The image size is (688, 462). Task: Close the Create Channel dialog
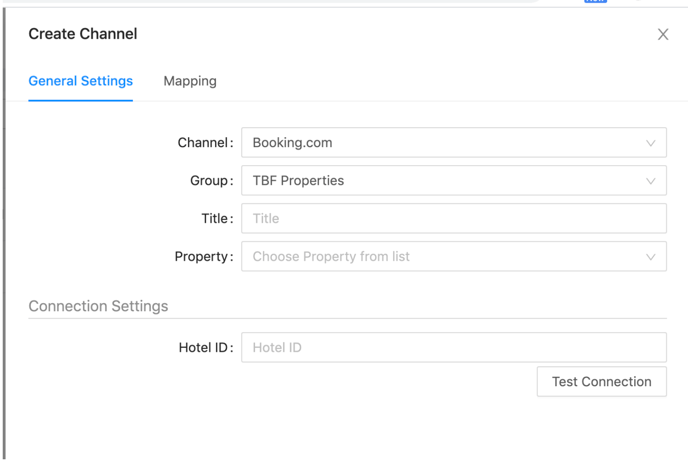[x=663, y=34]
